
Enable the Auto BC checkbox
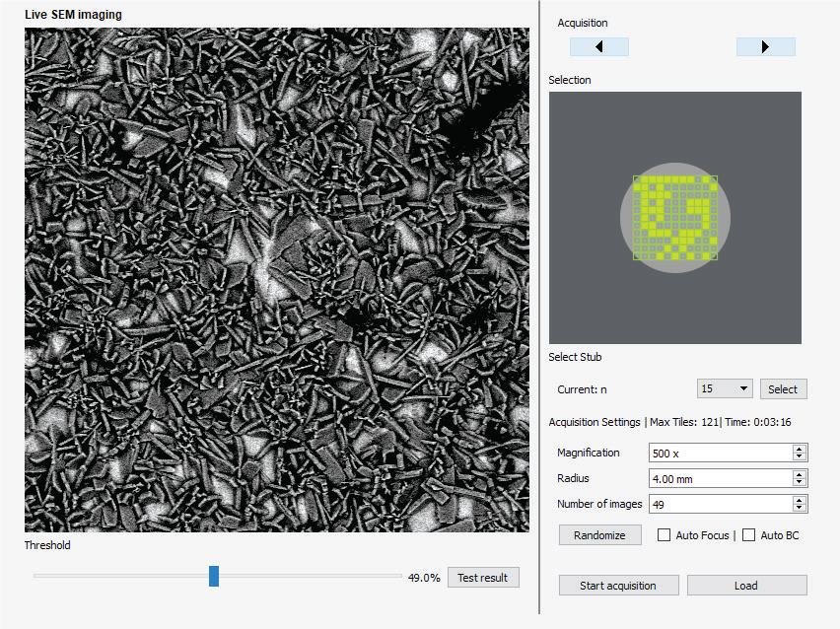coord(749,534)
